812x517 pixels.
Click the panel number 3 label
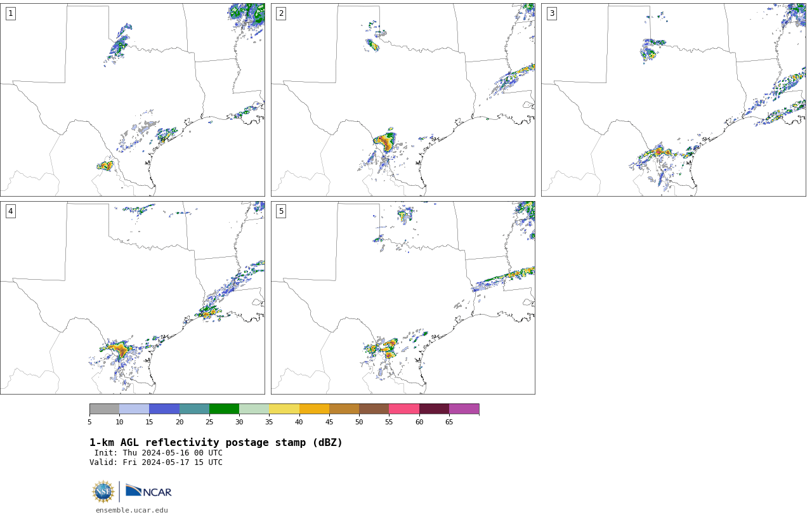552,13
